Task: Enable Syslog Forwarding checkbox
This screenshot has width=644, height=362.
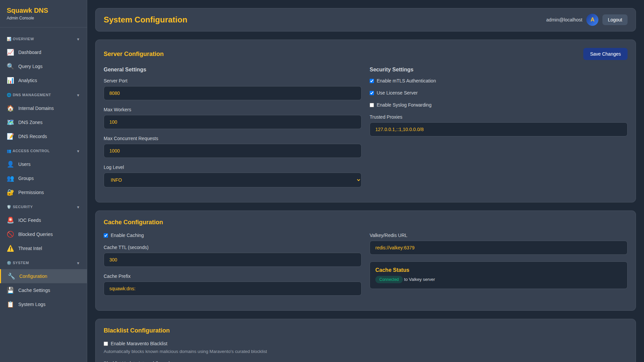Action: 372,105
